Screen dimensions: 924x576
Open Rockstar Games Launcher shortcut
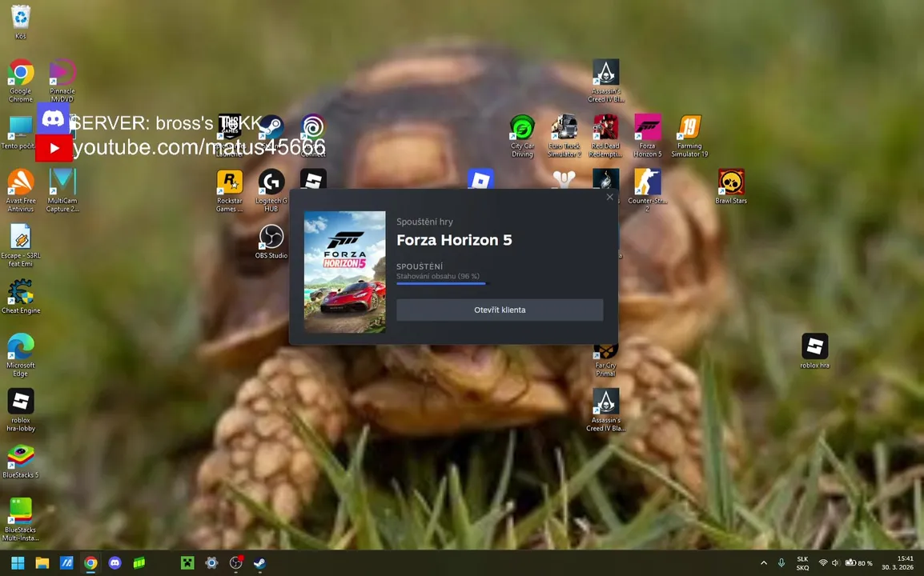click(x=229, y=191)
